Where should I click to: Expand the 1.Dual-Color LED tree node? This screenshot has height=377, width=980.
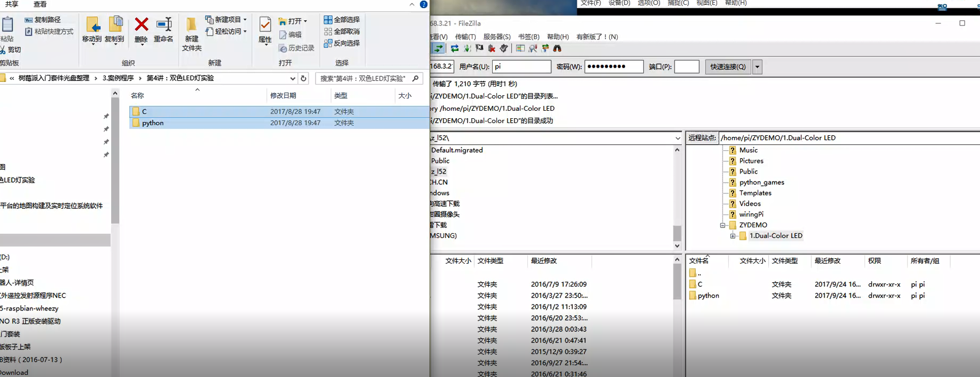click(x=733, y=236)
